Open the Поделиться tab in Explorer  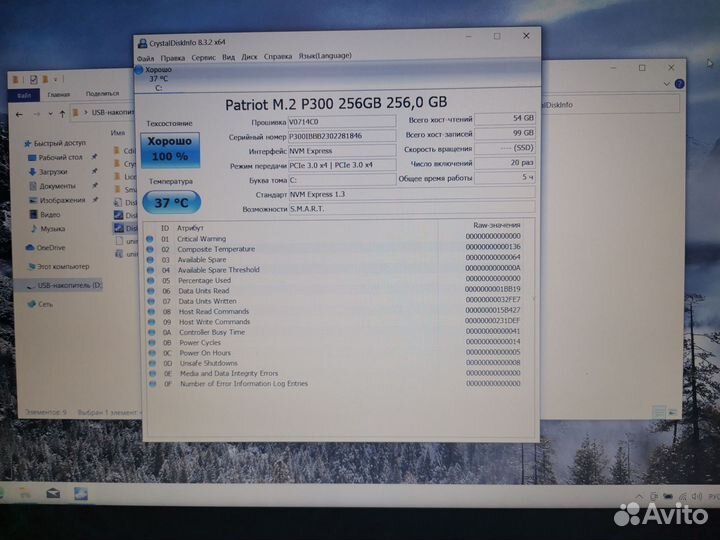[x=102, y=93]
